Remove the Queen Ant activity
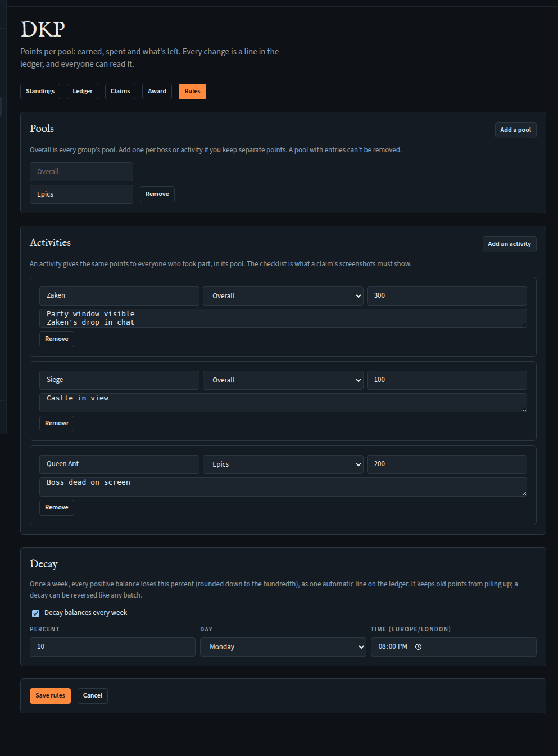 [57, 508]
